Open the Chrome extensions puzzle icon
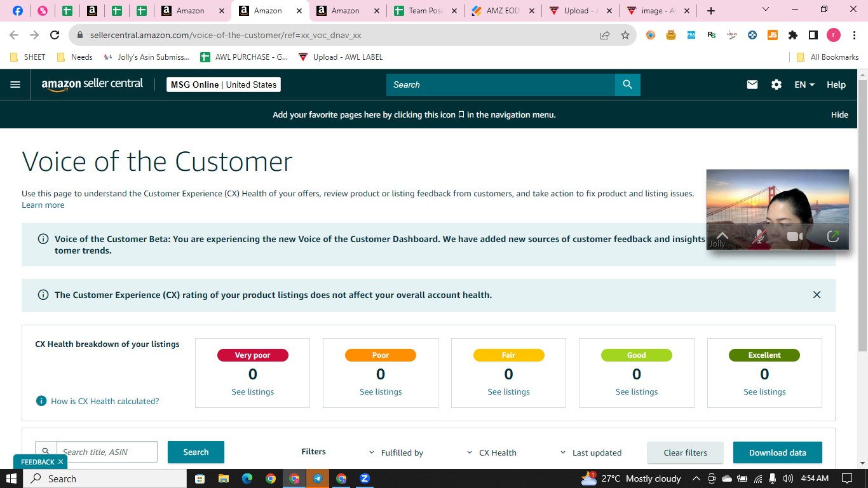This screenshot has width=868, height=488. pos(793,36)
